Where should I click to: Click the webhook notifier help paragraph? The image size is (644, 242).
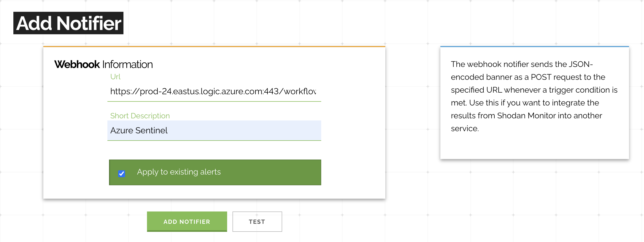point(534,96)
